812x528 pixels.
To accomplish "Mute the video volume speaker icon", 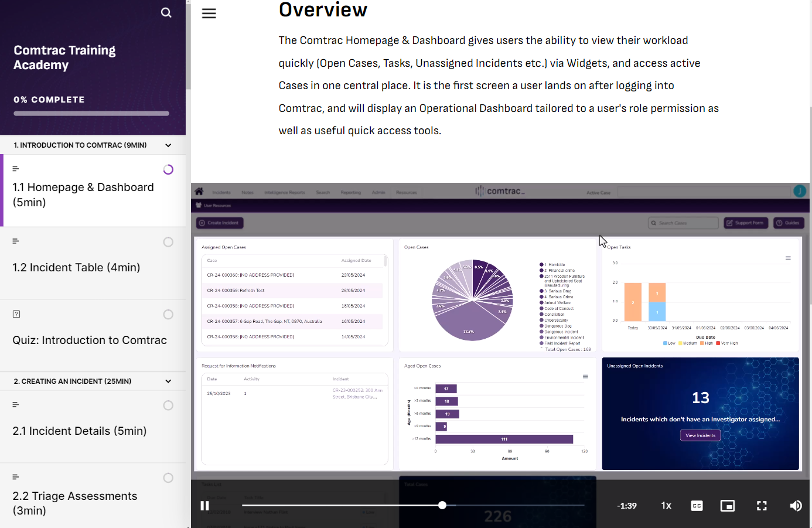I will (795, 506).
